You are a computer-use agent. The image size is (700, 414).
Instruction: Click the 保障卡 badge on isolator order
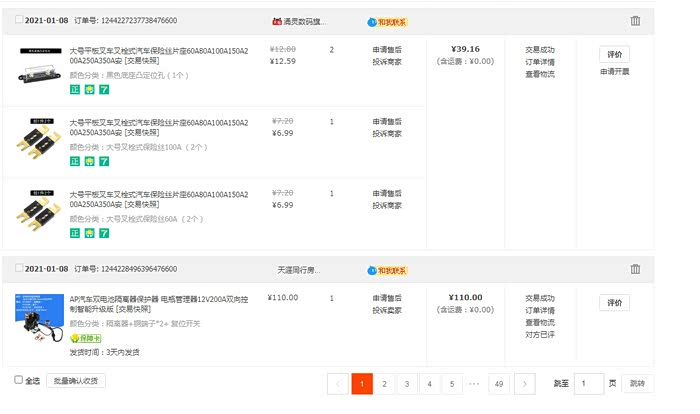pos(88,339)
